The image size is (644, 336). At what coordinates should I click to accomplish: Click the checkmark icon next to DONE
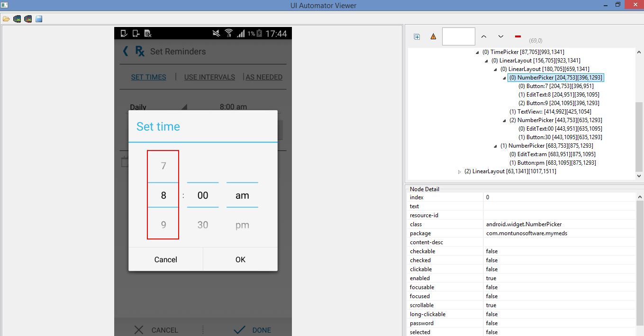(x=240, y=330)
